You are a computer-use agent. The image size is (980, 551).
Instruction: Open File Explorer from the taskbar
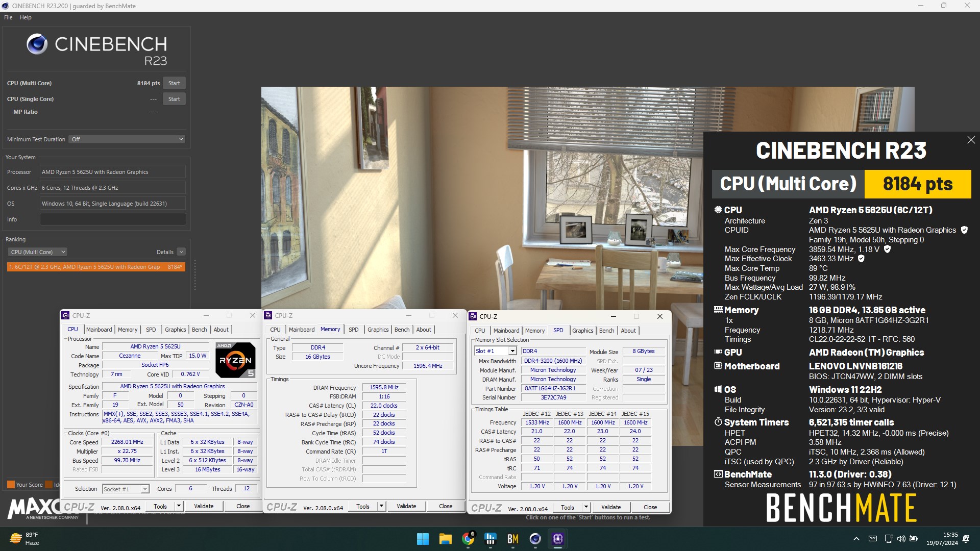pyautogui.click(x=445, y=539)
